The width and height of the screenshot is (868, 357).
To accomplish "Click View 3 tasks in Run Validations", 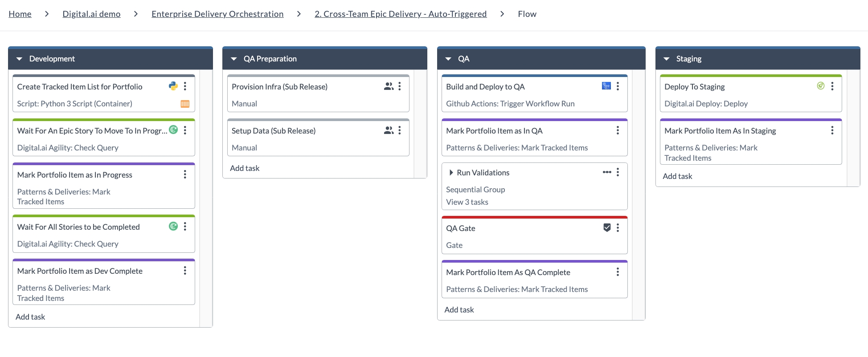I will coord(467,202).
